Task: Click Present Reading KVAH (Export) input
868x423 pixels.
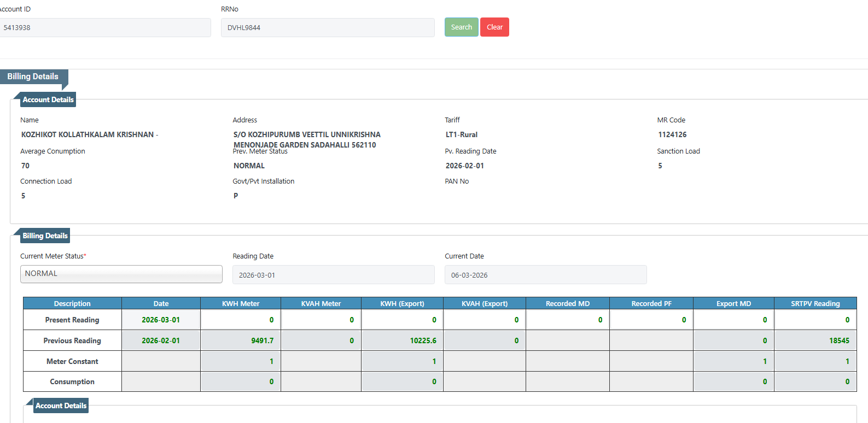Action: point(484,320)
